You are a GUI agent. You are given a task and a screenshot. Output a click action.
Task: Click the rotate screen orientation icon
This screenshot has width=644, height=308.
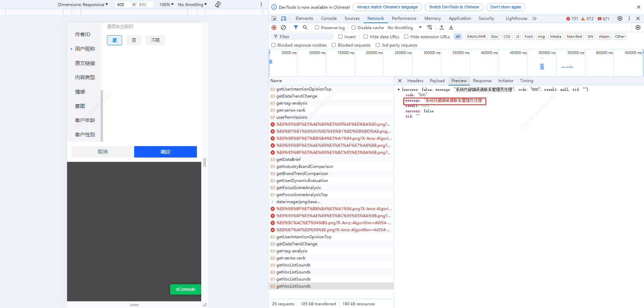[218, 4]
